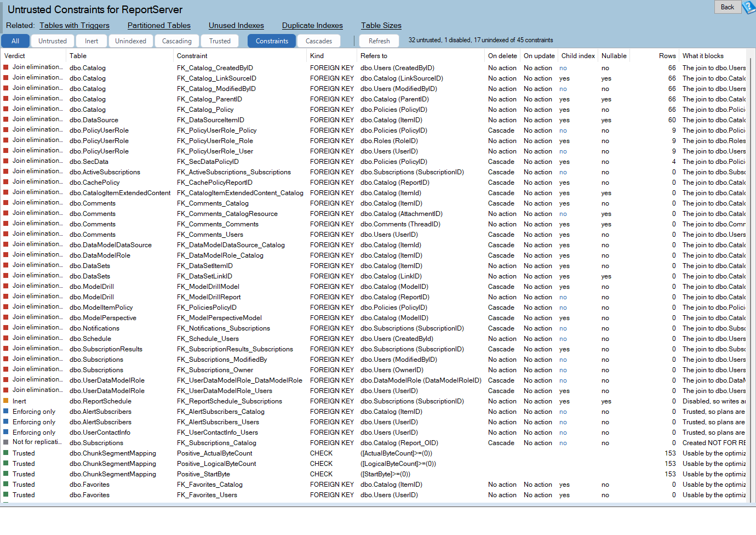Image resolution: width=756 pixels, height=535 pixels.
Task: Select constraint FK_Catalog_LinkSourceID
Action: pos(216,78)
